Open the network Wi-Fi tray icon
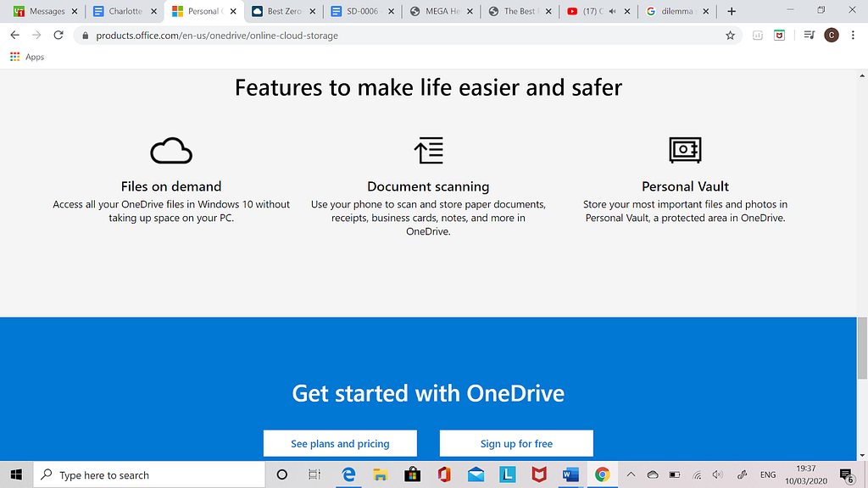Image resolution: width=868 pixels, height=488 pixels. click(x=697, y=474)
